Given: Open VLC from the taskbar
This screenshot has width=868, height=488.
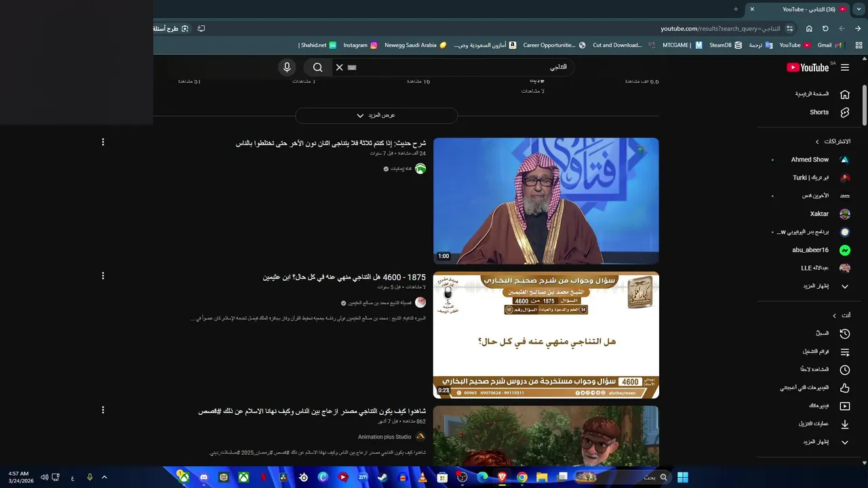Looking at the screenshot, I should [423, 477].
